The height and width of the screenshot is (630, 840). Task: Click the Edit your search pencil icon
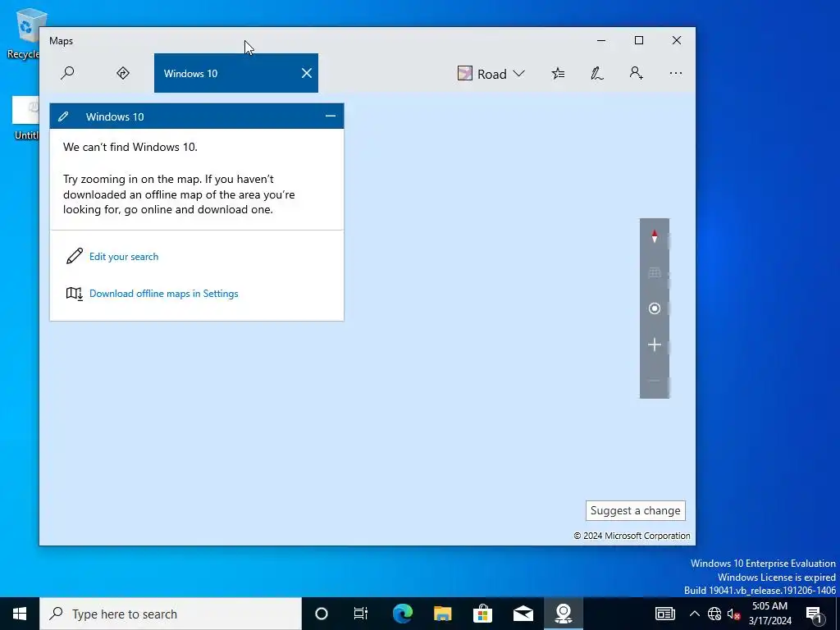coord(75,256)
